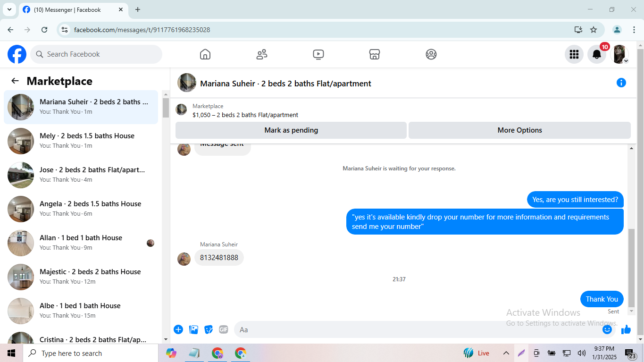Click the back arrow beside Marketplace heading

tap(15, 81)
